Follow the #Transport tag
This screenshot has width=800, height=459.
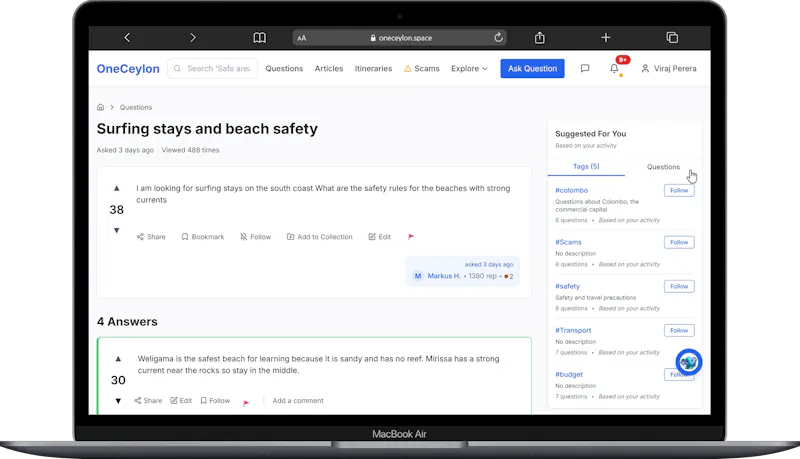(x=679, y=330)
